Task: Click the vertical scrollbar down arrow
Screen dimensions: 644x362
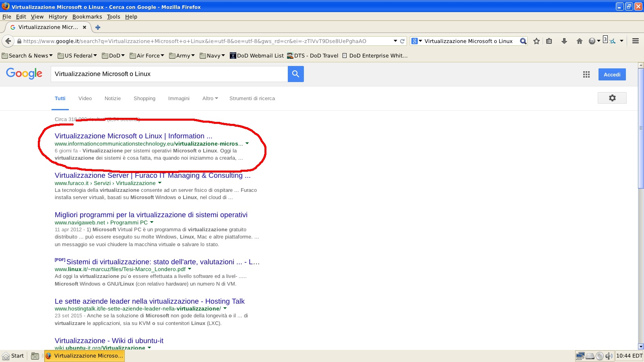Action: click(641, 347)
